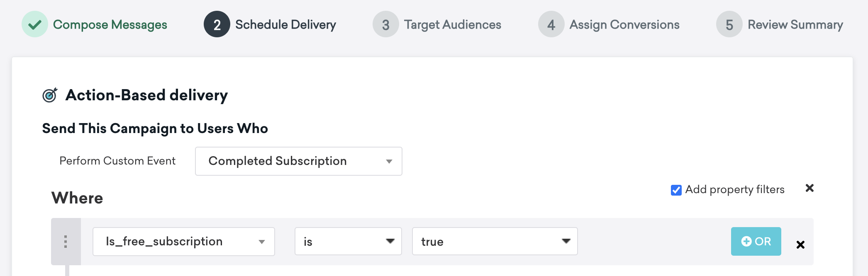
Task: Click the Action-Based delivery target icon
Action: tap(50, 95)
